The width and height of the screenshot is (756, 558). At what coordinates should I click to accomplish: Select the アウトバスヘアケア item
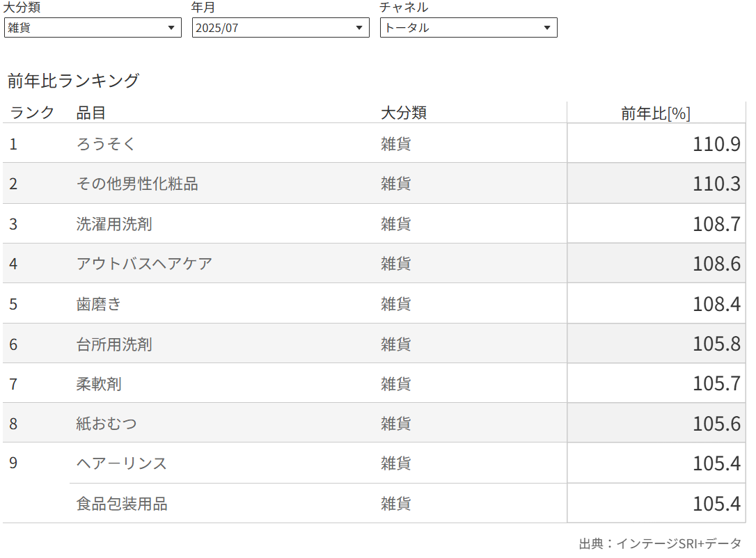pos(144,264)
